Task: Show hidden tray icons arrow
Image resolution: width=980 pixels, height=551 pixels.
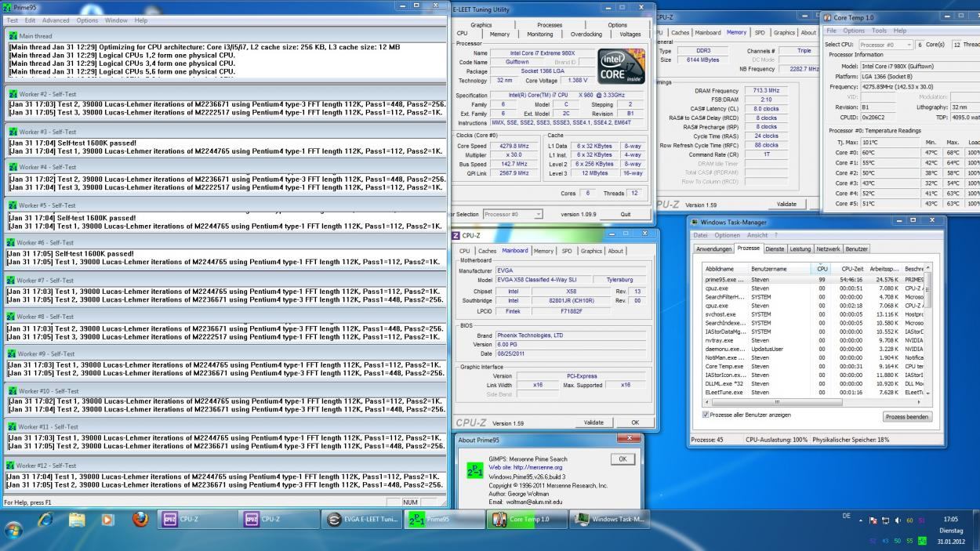Action: pyautogui.click(x=860, y=520)
